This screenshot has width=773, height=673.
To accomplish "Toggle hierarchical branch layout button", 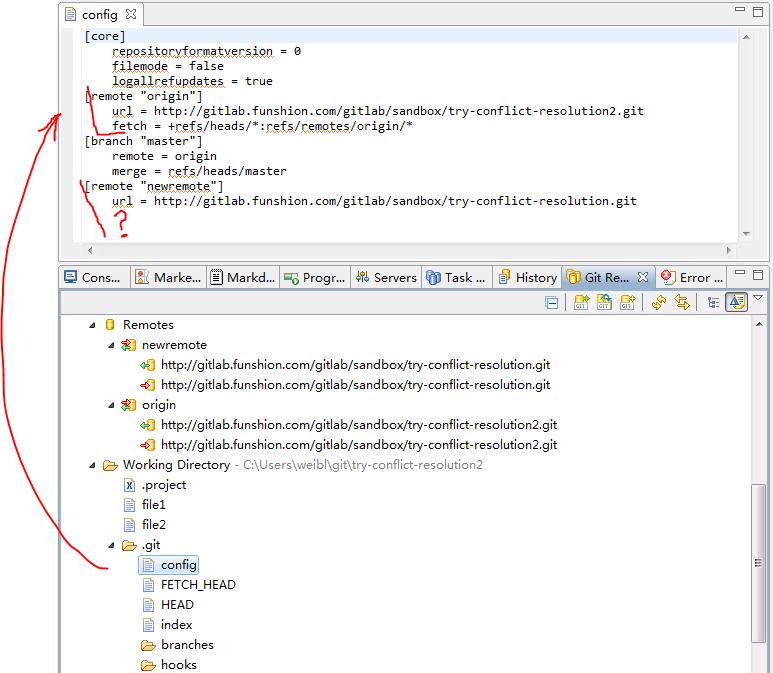I will pyautogui.click(x=713, y=302).
